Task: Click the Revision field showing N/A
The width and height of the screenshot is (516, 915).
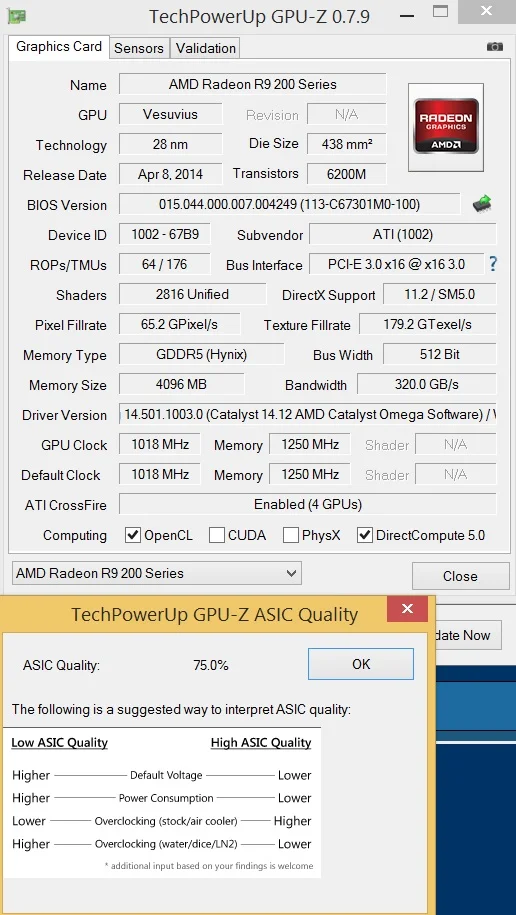Action: (347, 114)
